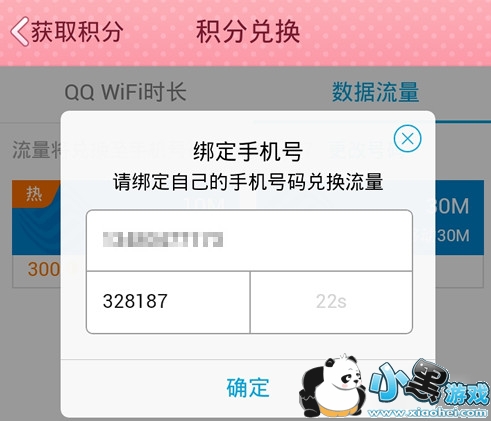Tap the 热 hot badge
Viewport: 491px width, 421px height.
[x=34, y=193]
